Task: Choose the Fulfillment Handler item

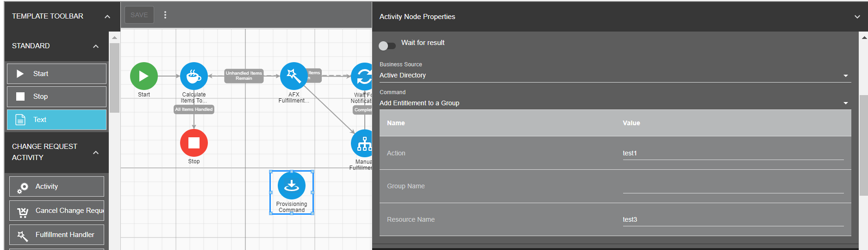Action: [56, 235]
